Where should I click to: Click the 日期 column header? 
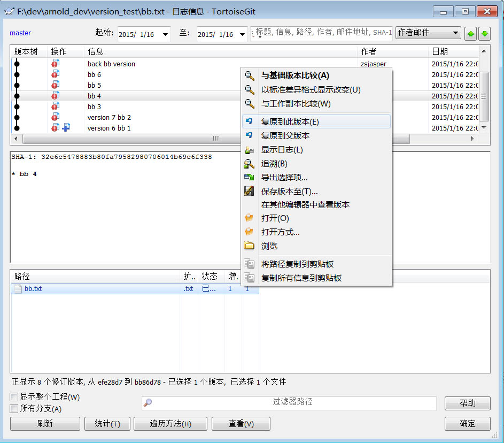tap(454, 51)
